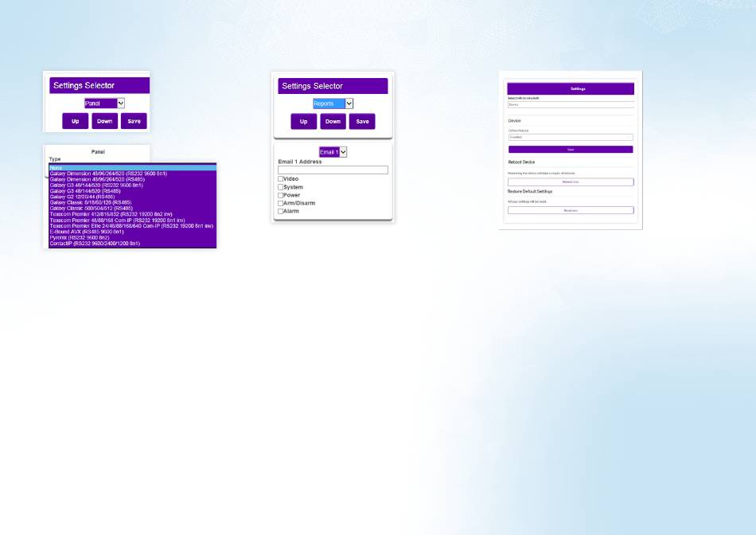
Task: Click Save button in left Settings Selector
Action: click(x=134, y=121)
